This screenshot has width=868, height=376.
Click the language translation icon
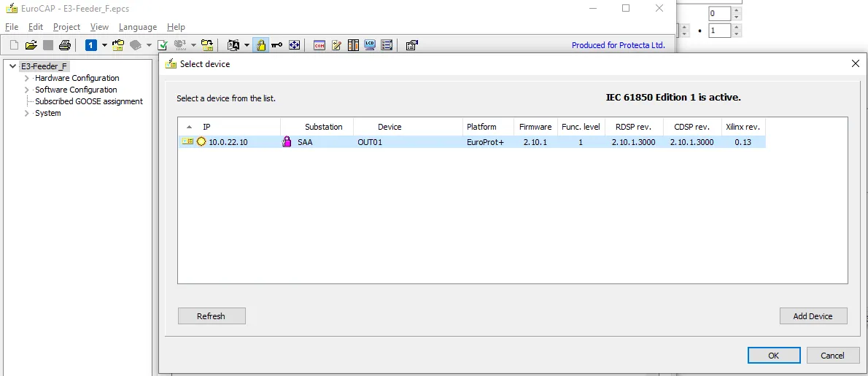tap(233, 45)
